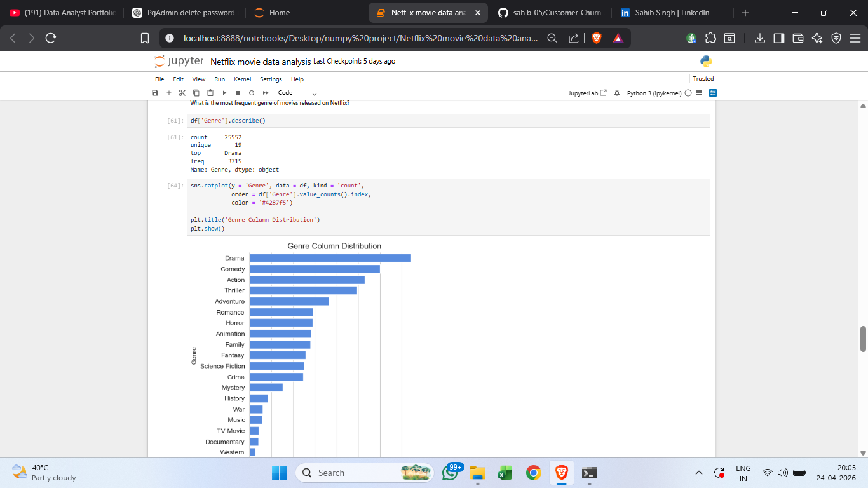
Task: Open Excel from the Windows taskbar
Action: point(505,473)
